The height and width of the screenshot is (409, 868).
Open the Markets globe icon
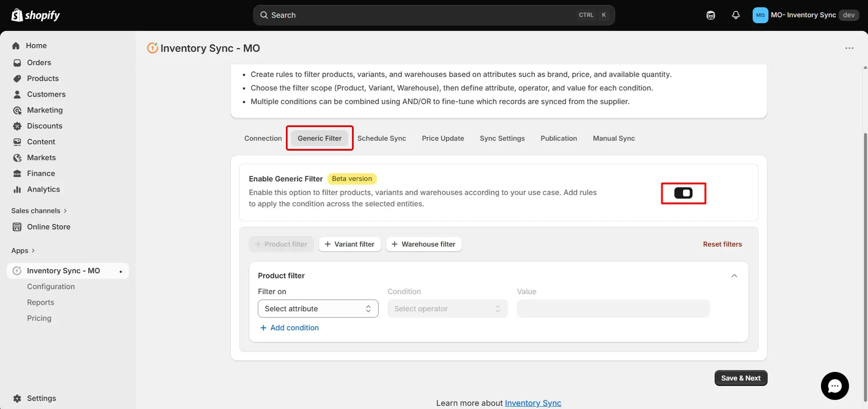(17, 157)
